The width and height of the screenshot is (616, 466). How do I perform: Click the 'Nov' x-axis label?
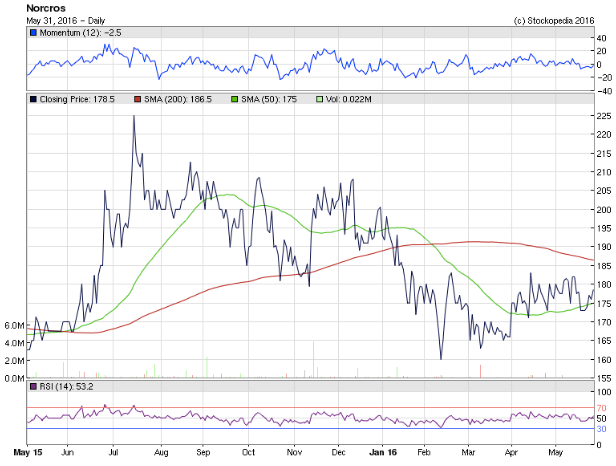tap(294, 452)
